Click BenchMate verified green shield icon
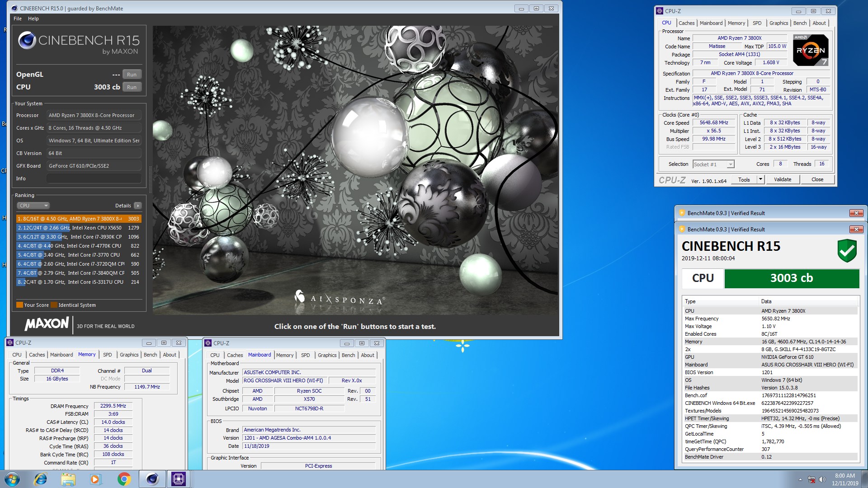Viewport: 868px width, 488px height. (x=847, y=251)
